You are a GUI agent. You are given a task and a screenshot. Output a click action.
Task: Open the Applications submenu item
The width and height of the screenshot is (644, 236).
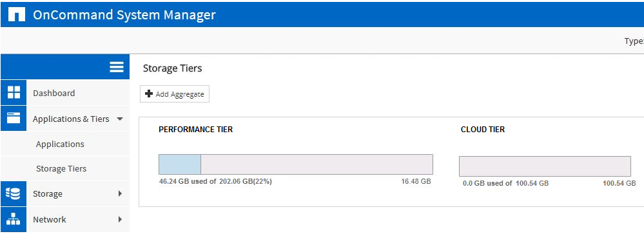(60, 144)
